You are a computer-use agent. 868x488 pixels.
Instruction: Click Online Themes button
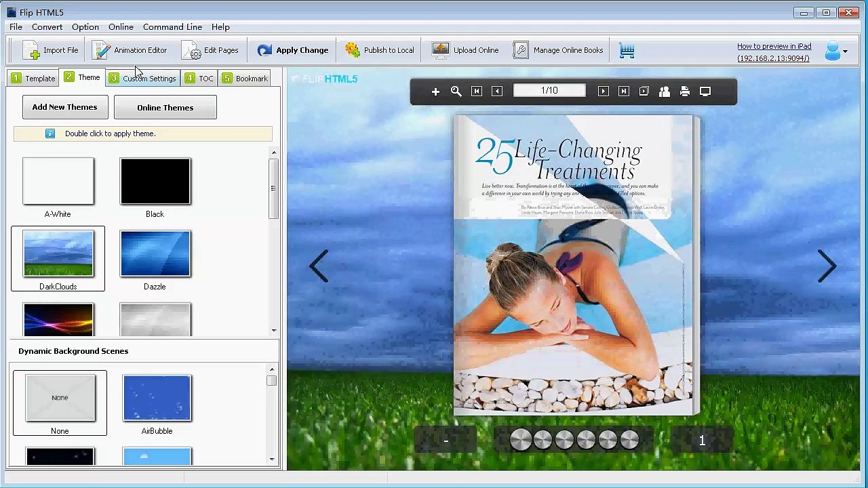point(165,108)
